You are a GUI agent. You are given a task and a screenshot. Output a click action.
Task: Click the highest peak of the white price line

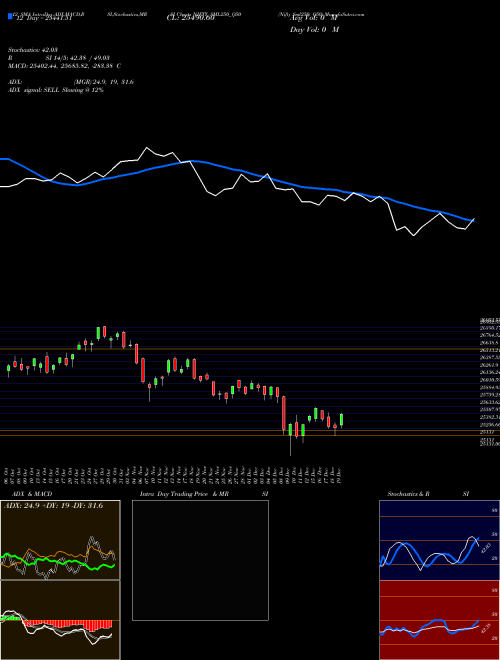coord(147,148)
